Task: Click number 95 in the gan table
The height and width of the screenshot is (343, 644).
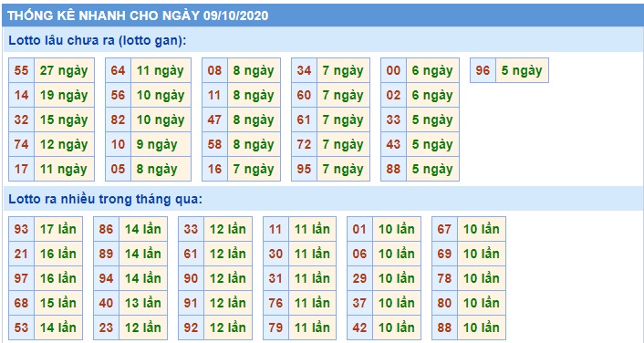Action: 304,170
